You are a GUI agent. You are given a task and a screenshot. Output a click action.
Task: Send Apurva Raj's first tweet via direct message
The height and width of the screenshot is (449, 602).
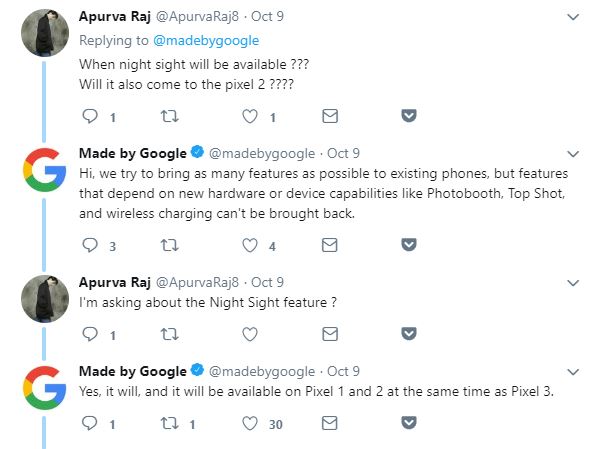[408, 117]
